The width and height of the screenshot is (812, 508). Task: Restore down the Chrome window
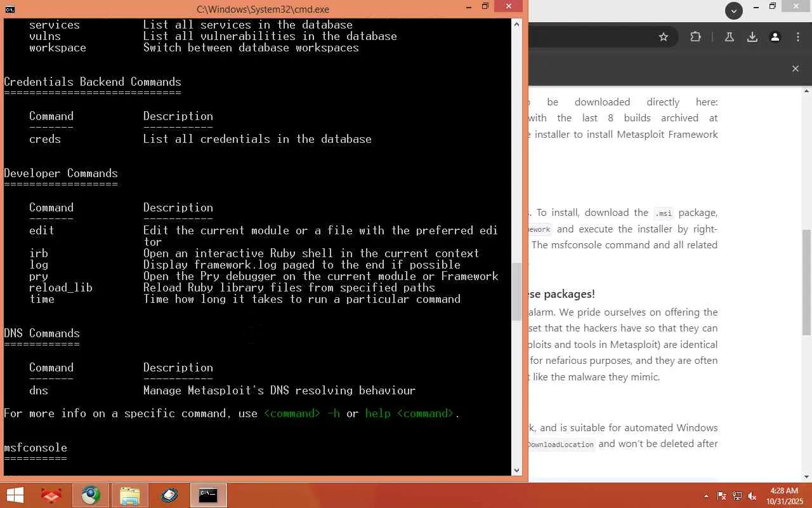[x=772, y=7]
